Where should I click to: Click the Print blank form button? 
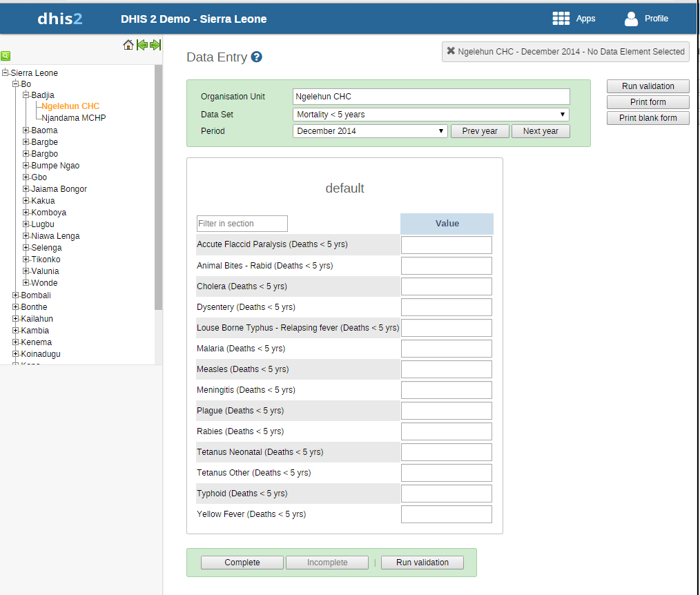[648, 118]
